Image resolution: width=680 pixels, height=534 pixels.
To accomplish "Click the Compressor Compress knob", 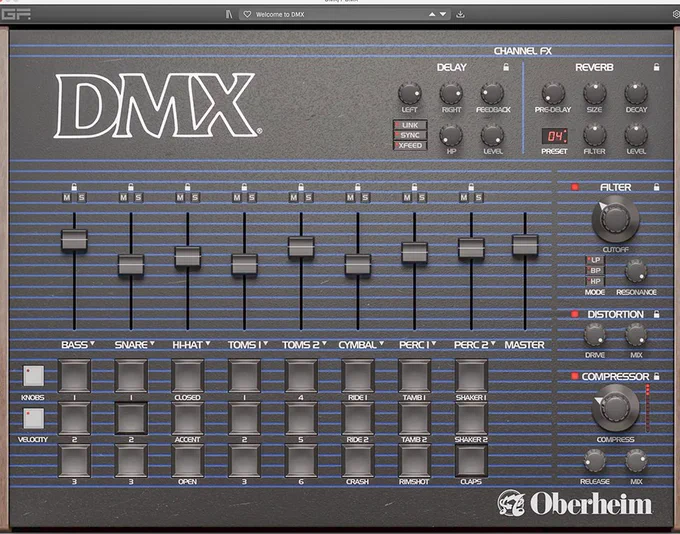I will click(x=615, y=408).
